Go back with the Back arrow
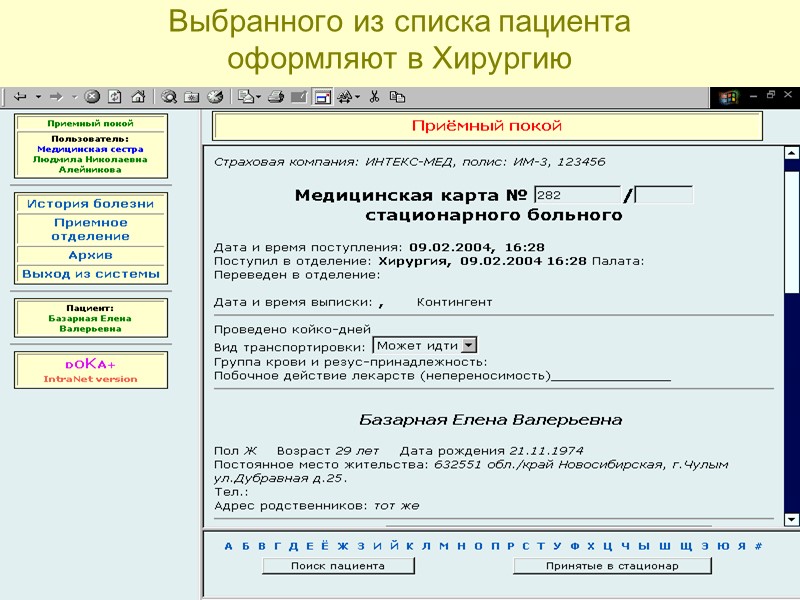The width and height of the screenshot is (800, 600). click(x=20, y=96)
